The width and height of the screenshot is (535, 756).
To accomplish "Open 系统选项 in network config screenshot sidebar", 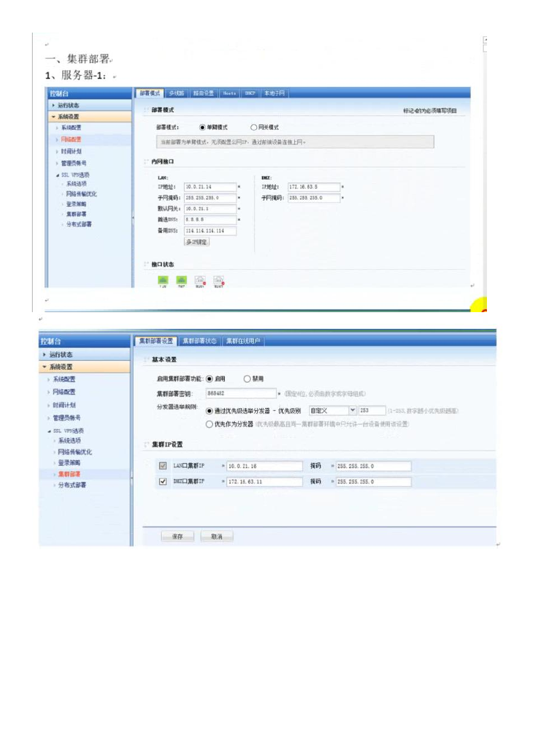I will pos(76,184).
